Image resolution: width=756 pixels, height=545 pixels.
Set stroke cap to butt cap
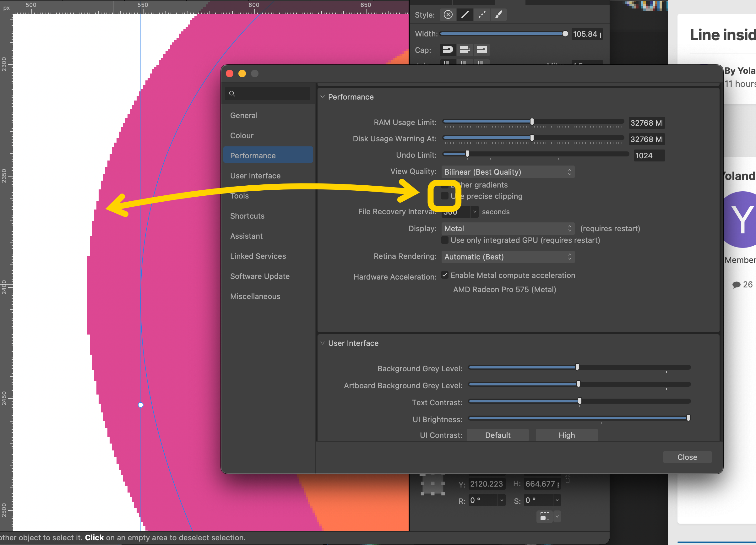[x=465, y=50]
